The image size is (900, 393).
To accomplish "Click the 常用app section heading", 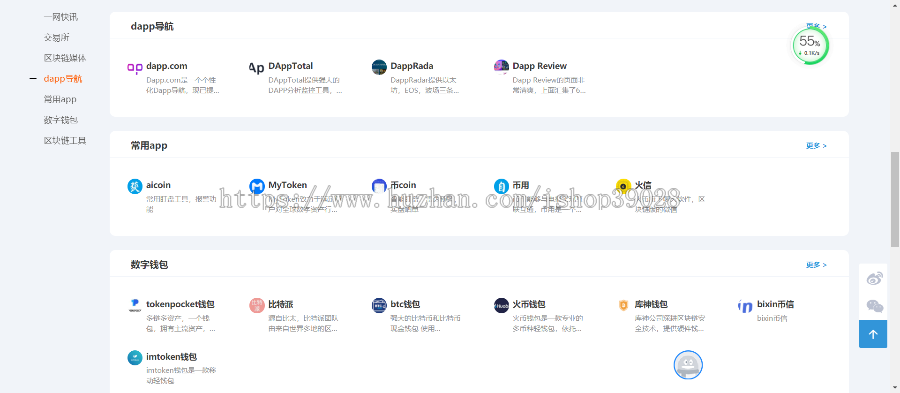I will pyautogui.click(x=149, y=146).
